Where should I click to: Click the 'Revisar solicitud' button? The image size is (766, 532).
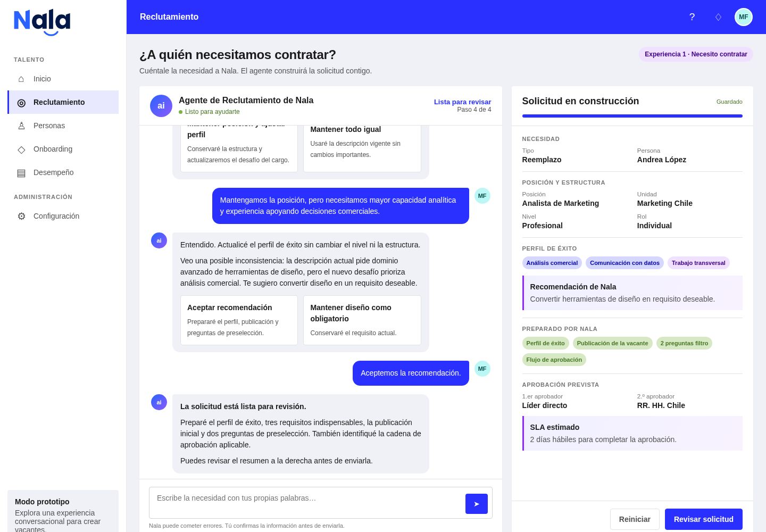click(x=704, y=519)
